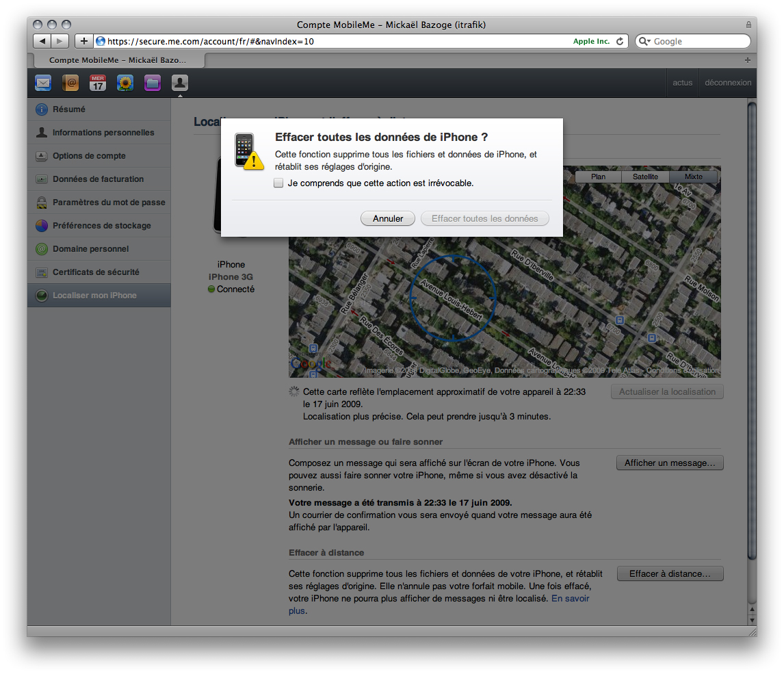Open Certificats de sécurité in sidebar

[x=99, y=272]
